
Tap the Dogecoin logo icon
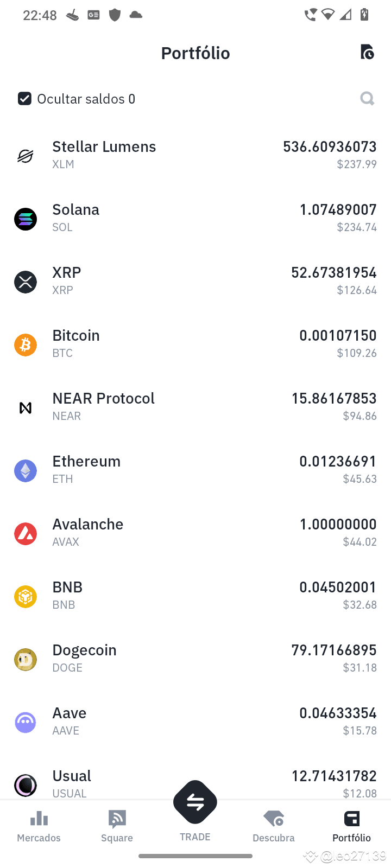tap(26, 660)
